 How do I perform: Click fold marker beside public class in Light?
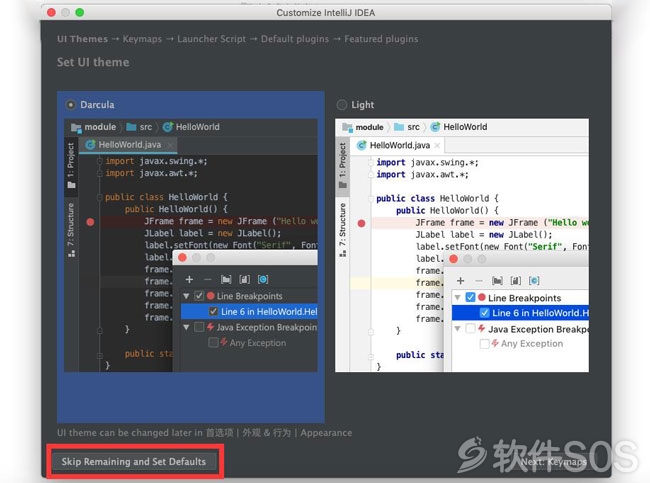(371, 198)
